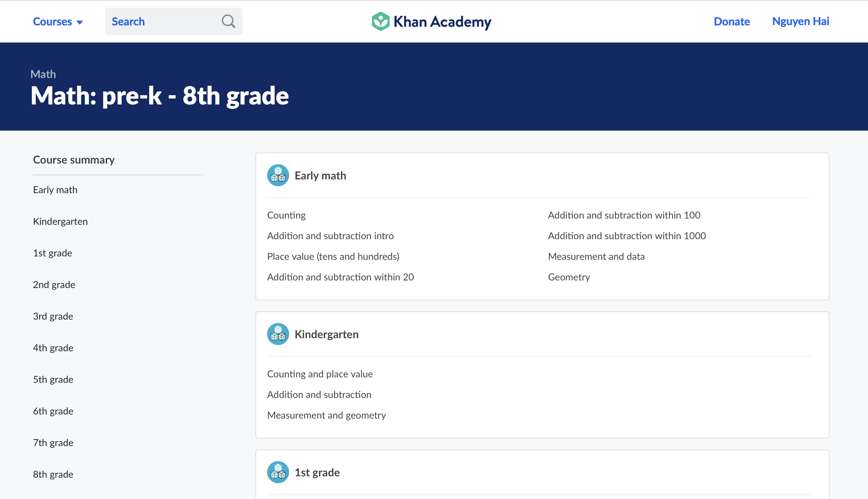
Task: Open the Counting topic link
Action: (x=286, y=215)
